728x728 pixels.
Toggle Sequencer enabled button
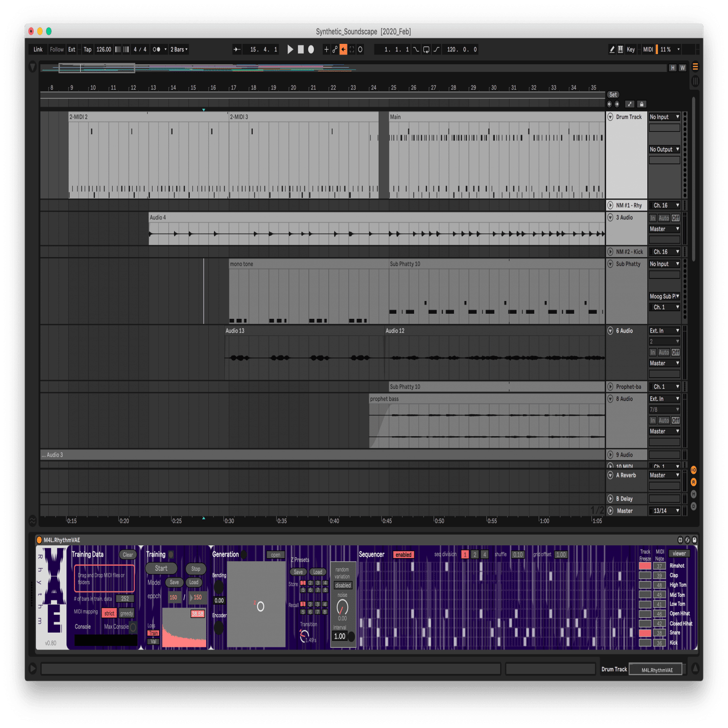404,555
